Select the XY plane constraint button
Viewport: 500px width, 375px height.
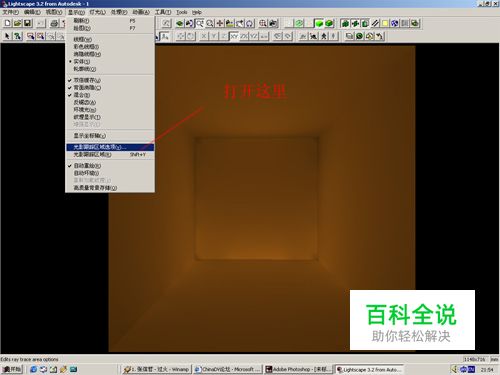(x=234, y=36)
